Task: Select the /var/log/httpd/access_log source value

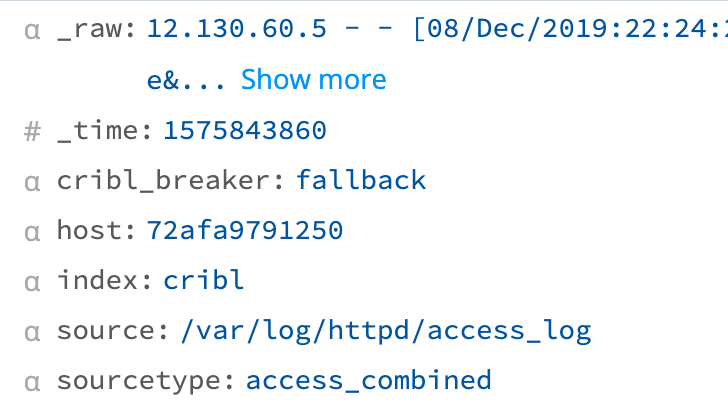Action: coord(386,332)
